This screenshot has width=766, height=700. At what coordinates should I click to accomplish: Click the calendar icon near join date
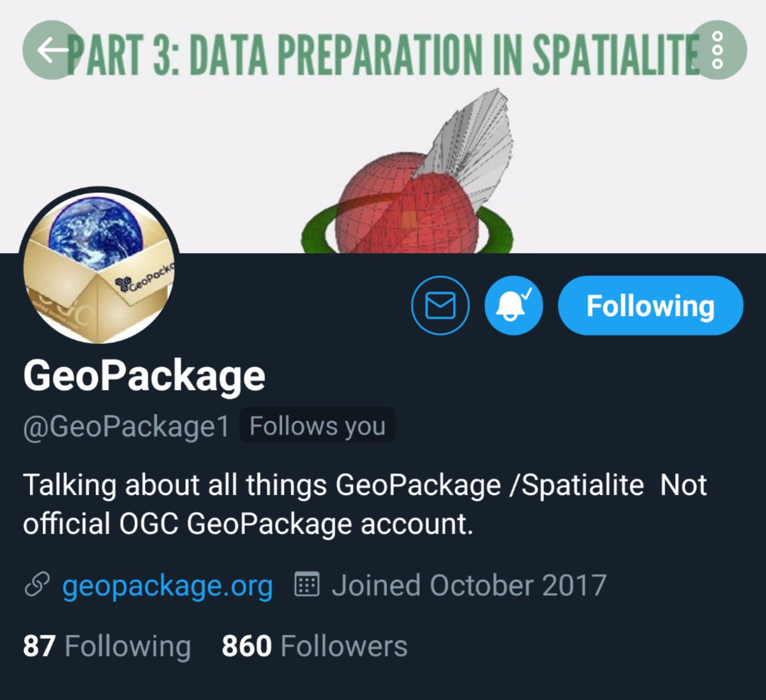307,584
